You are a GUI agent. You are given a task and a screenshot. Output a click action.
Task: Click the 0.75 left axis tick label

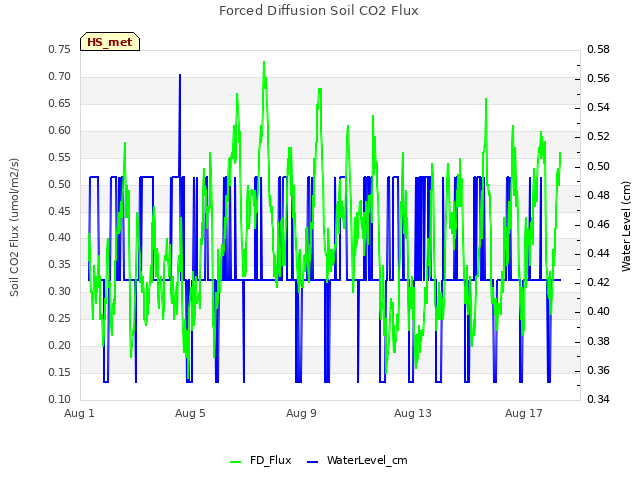pos(60,49)
